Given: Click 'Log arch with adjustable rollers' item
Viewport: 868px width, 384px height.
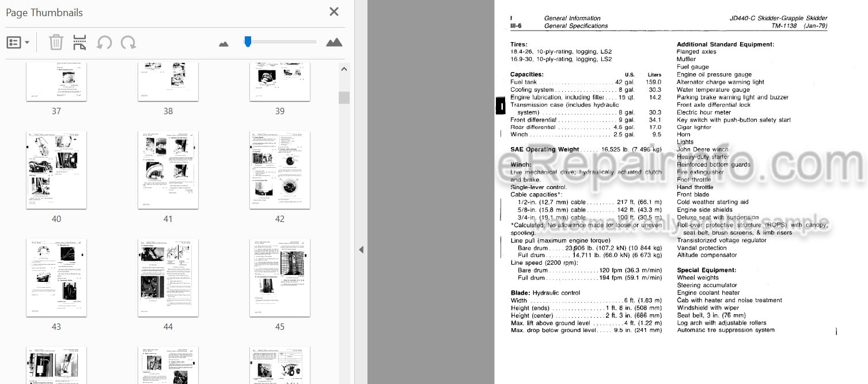Looking at the screenshot, I should (x=722, y=323).
